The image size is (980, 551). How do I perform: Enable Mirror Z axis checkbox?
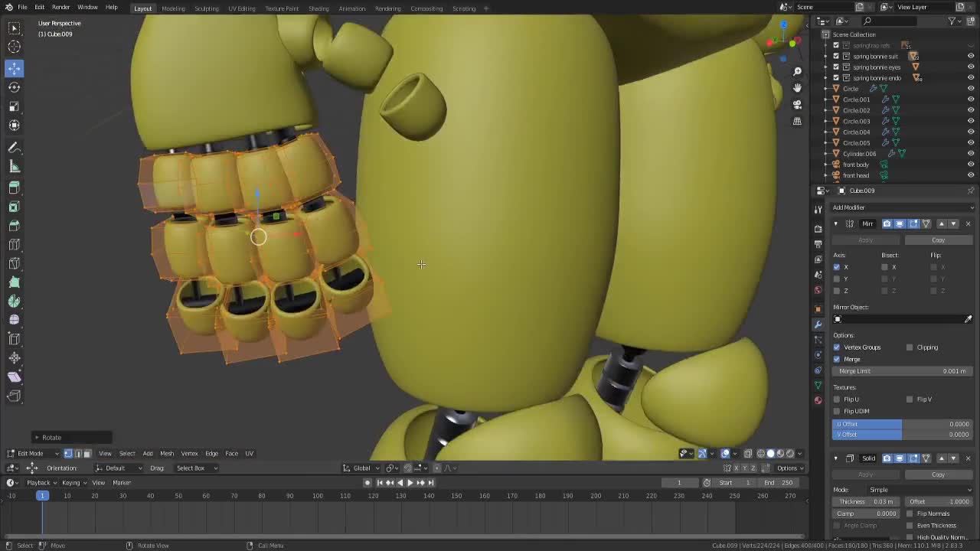point(837,291)
